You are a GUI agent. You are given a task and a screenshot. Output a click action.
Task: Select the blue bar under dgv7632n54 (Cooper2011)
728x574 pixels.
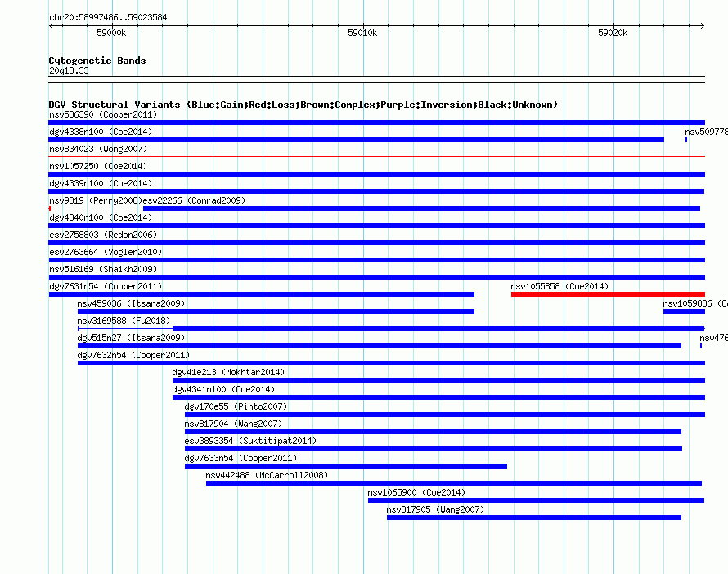(x=391, y=363)
